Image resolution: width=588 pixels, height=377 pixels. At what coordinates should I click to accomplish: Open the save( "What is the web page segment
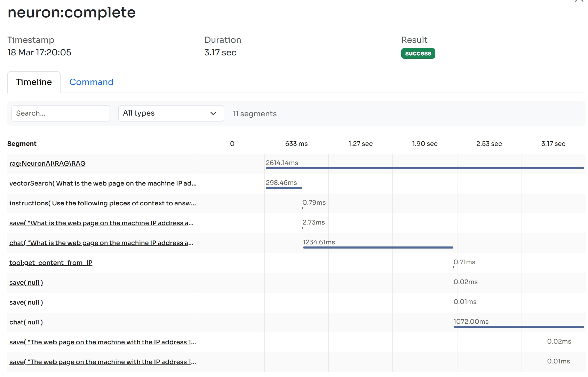coord(101,223)
